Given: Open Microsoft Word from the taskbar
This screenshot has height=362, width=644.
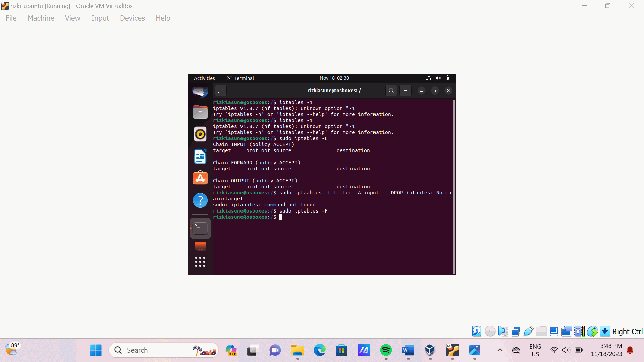Looking at the screenshot, I should (x=408, y=350).
